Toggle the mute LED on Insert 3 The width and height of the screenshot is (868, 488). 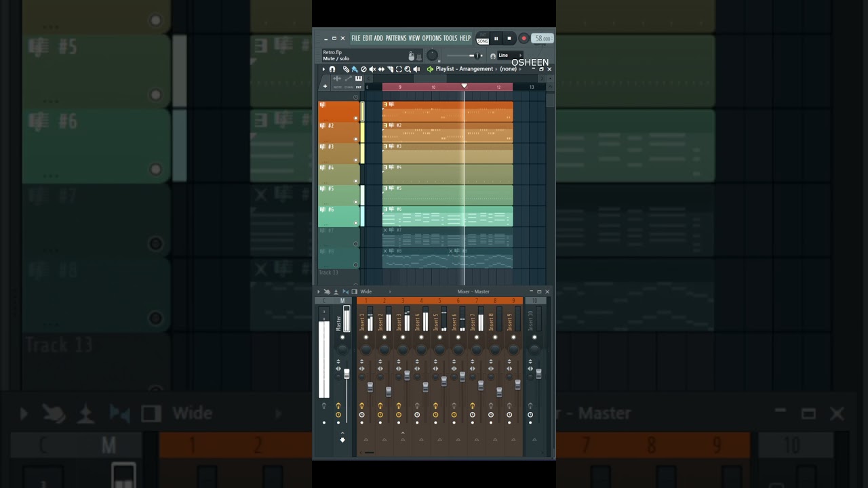coord(403,337)
